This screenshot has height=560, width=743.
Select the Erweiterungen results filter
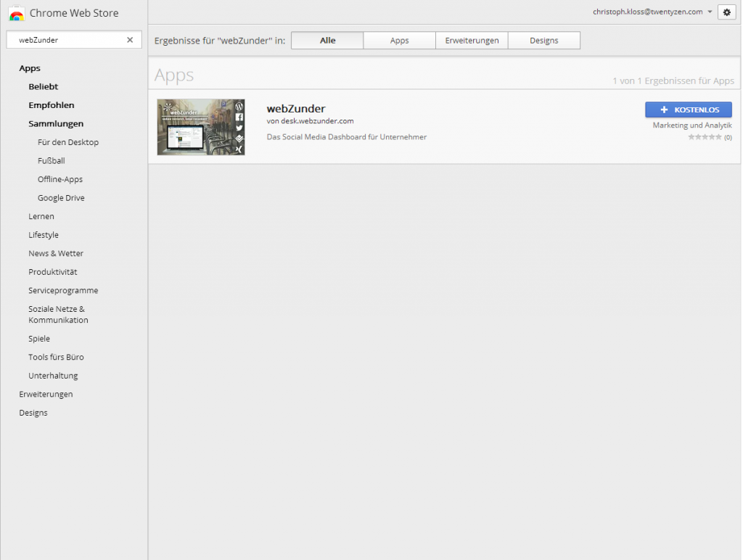tap(472, 40)
